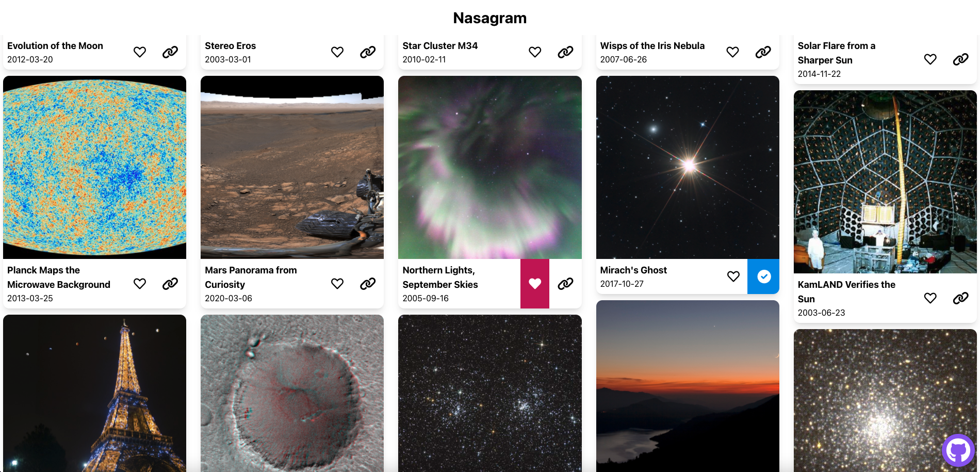Viewport: 980px width, 472px height.
Task: Like the Star Cluster M34 post
Action: coord(535,52)
